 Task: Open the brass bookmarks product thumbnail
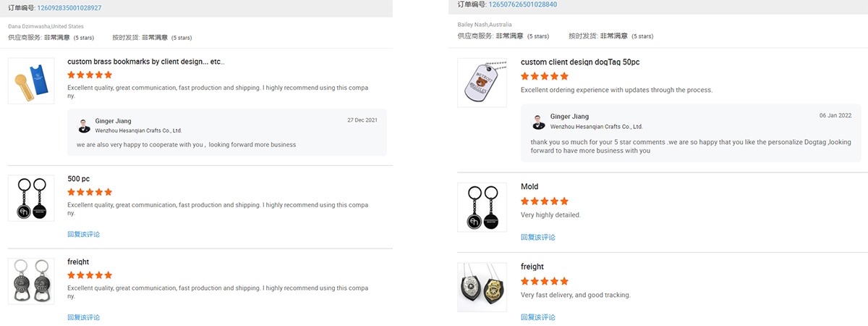(x=31, y=80)
